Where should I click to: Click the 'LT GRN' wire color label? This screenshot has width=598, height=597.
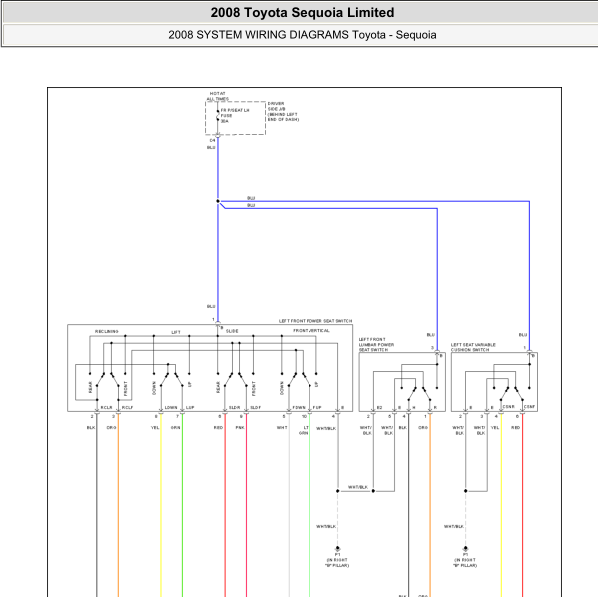click(x=304, y=430)
